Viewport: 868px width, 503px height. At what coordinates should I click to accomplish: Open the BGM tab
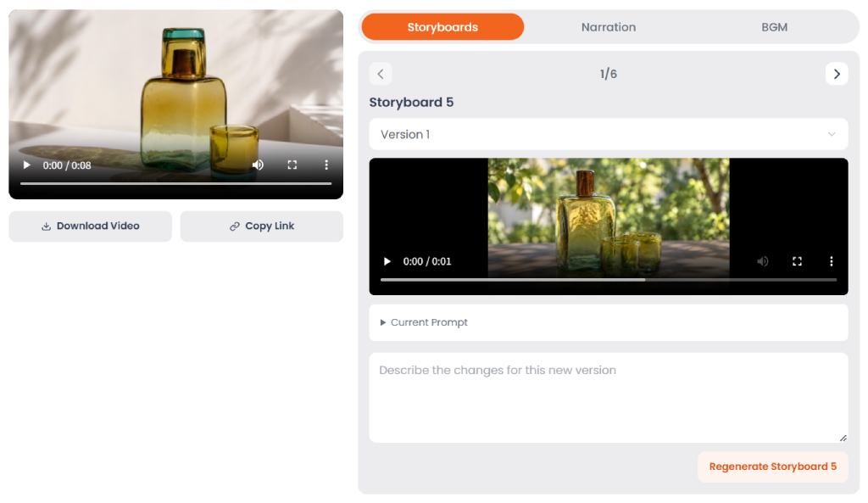[x=774, y=27]
